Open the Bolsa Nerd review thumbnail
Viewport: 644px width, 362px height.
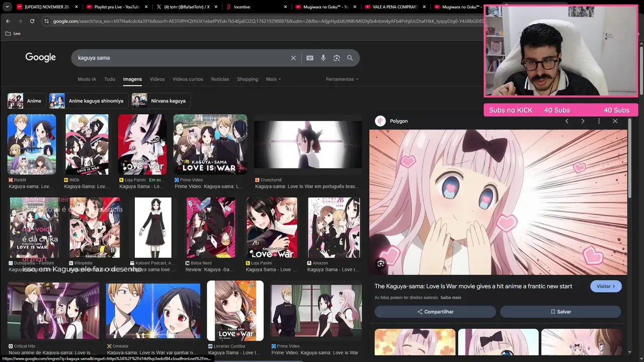[210, 227]
